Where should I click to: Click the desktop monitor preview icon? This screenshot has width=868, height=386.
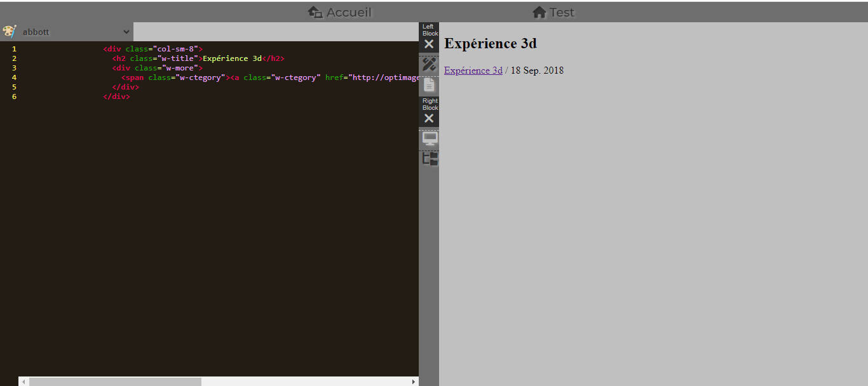[x=430, y=138]
